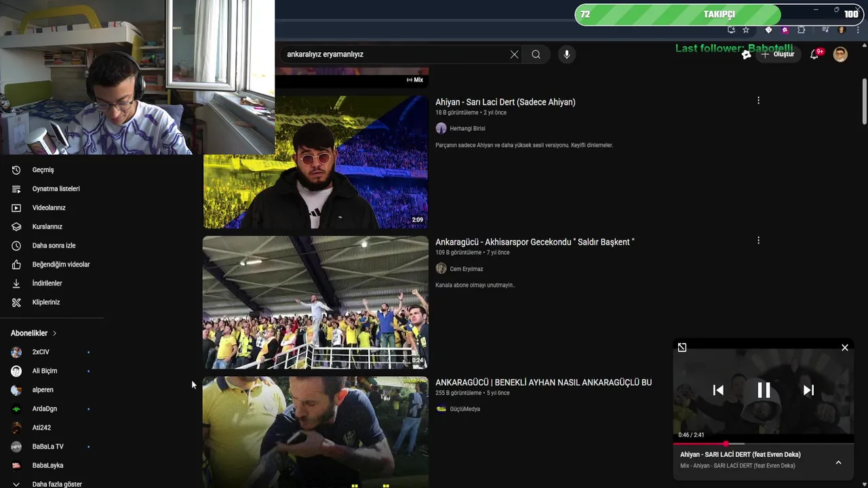
Task: Go to previous video in miniplayer
Action: coord(718,390)
